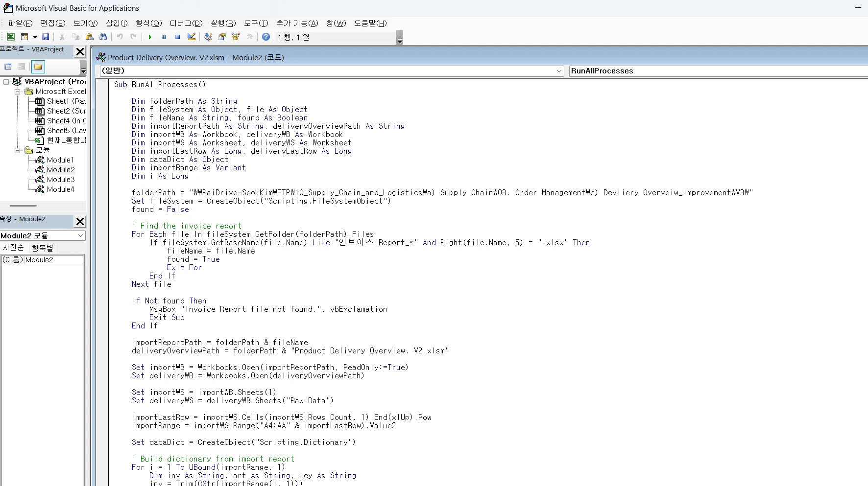Select Module3 in the project tree
The height and width of the screenshot is (486, 868).
(x=61, y=180)
